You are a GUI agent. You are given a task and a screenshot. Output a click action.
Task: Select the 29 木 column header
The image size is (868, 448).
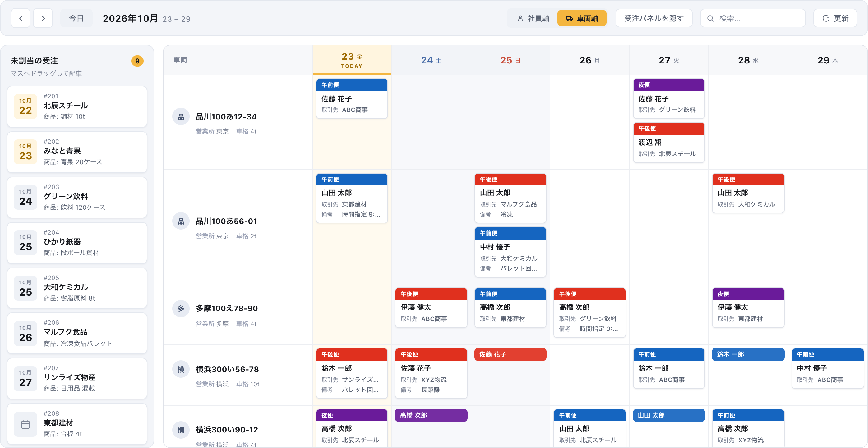tap(828, 60)
